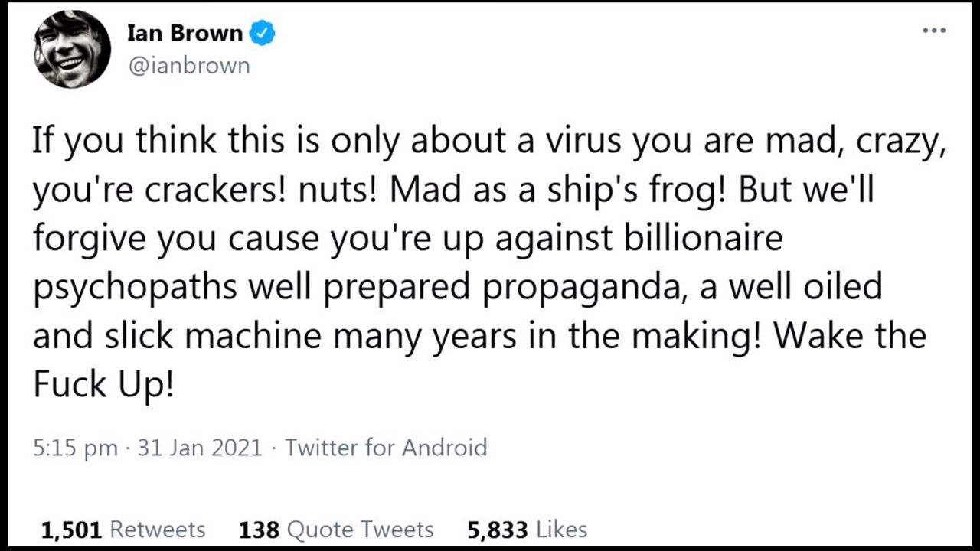View the 1,501 Retweets list
This screenshot has height=551, width=980.
[122, 530]
